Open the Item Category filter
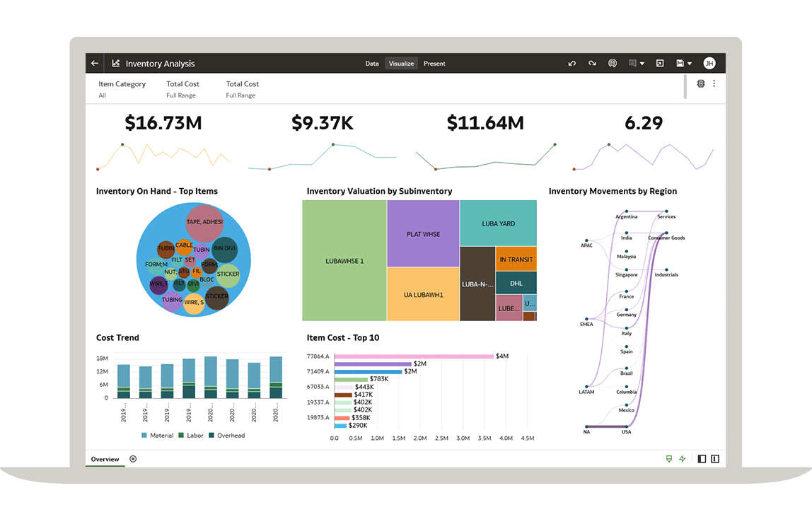Image resolution: width=812 pixels, height=512 pixels. coord(122,88)
